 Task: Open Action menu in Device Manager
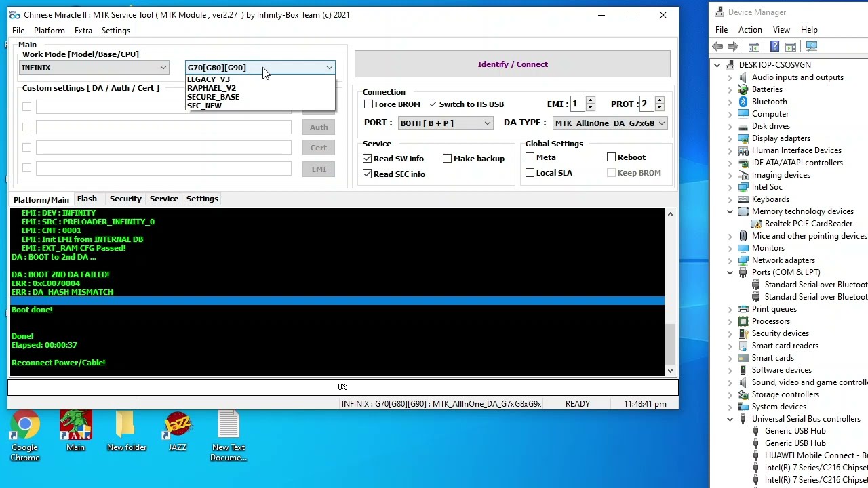click(x=750, y=30)
